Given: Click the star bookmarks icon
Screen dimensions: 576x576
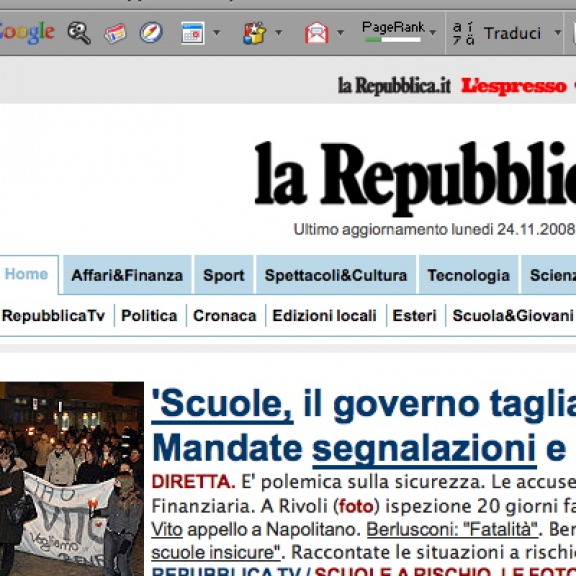Looking at the screenshot, I should (x=254, y=33).
